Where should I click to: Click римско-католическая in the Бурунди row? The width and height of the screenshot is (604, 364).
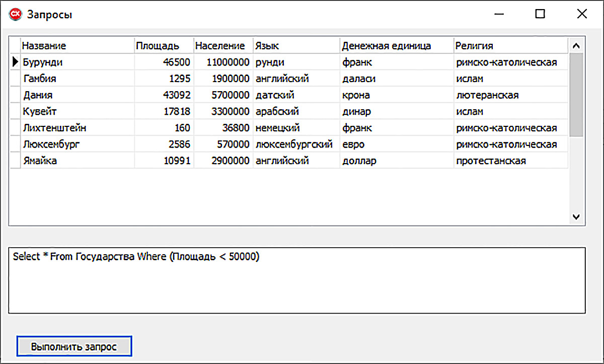511,62
